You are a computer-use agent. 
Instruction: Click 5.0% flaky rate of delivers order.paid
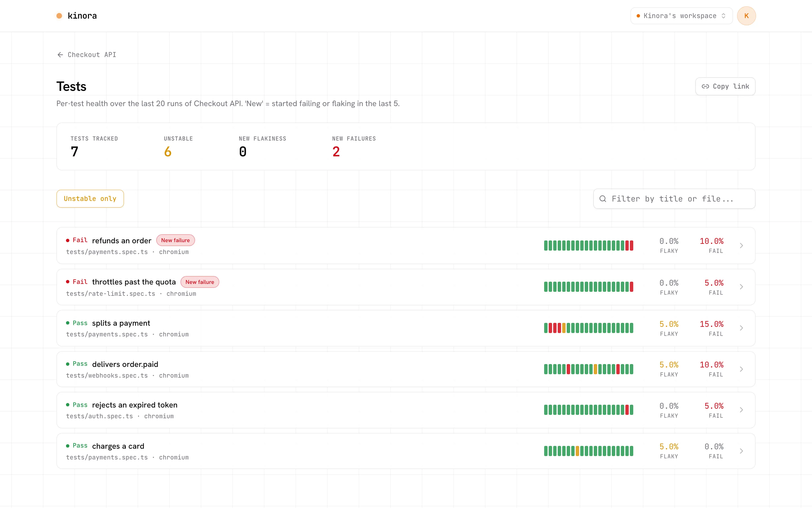(x=669, y=365)
